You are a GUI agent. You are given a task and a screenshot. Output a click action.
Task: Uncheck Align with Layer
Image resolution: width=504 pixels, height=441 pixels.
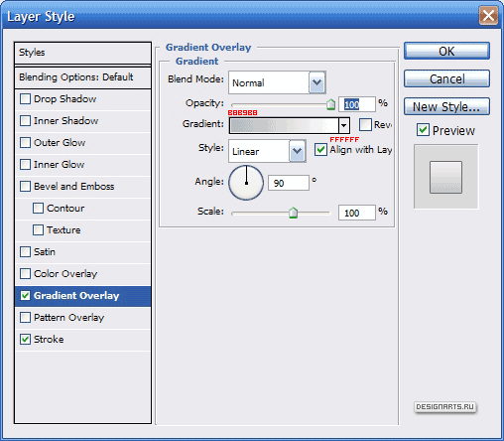tap(320, 149)
